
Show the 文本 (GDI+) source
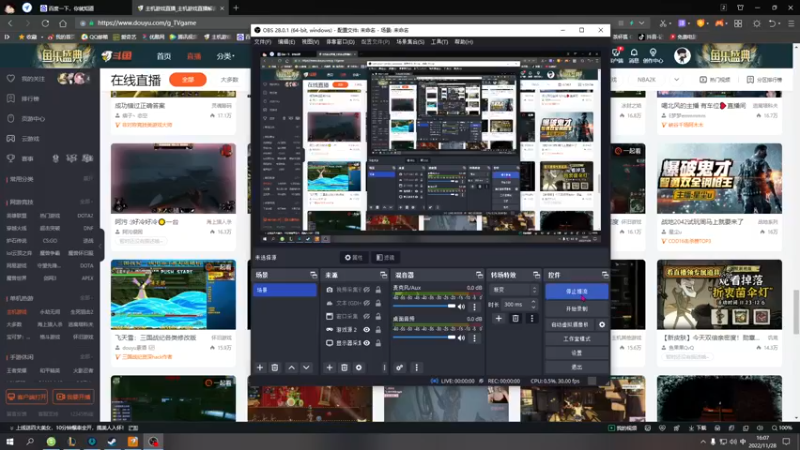tap(366, 303)
